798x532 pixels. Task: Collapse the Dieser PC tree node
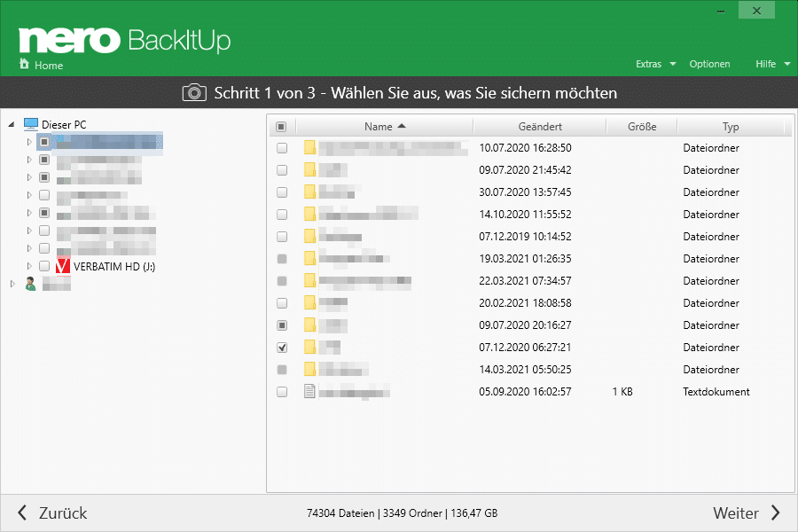[12, 125]
